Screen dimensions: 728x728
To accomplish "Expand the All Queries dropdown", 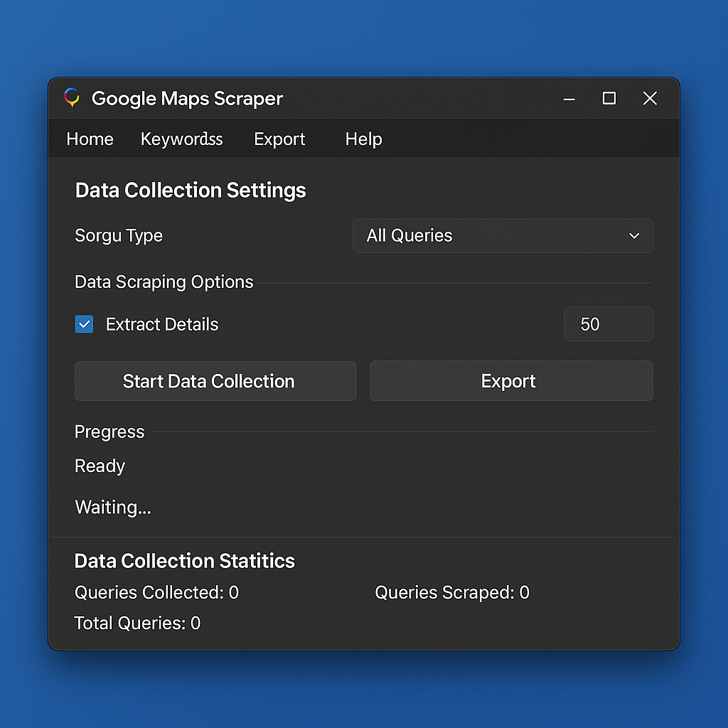I will tap(503, 236).
